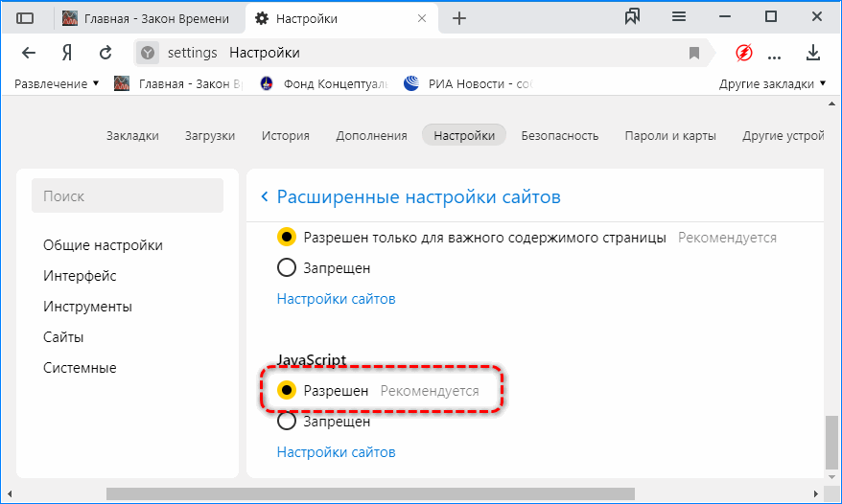Reload the page with refresh icon
This screenshot has width=842, height=504.
click(106, 53)
